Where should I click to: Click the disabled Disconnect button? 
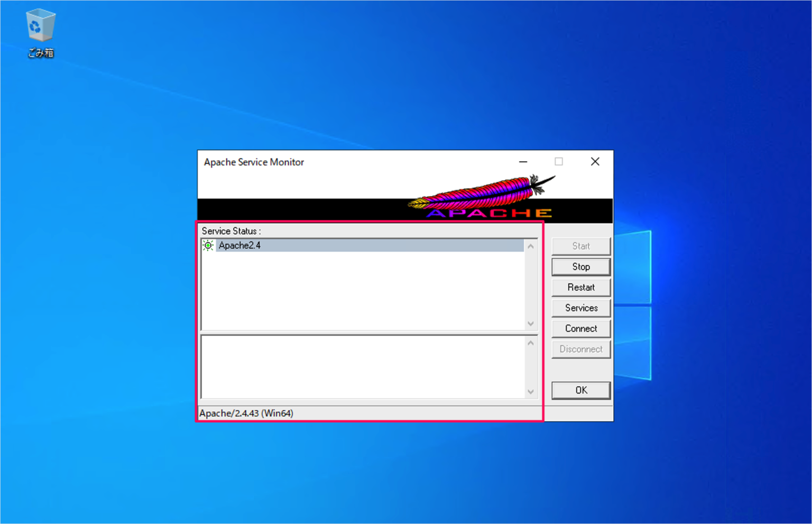(x=580, y=349)
